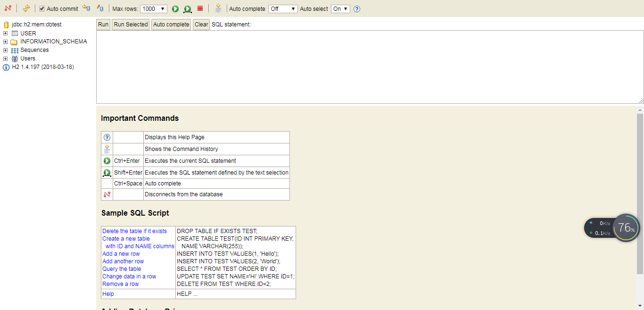This screenshot has height=310, width=644.
Task: Expand the Users node
Action: pyautogui.click(x=6, y=59)
